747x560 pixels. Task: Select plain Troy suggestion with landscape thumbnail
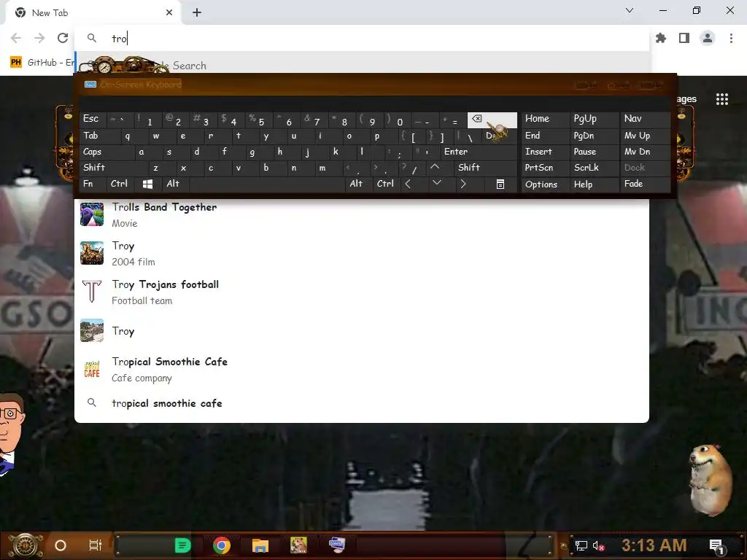(x=362, y=331)
